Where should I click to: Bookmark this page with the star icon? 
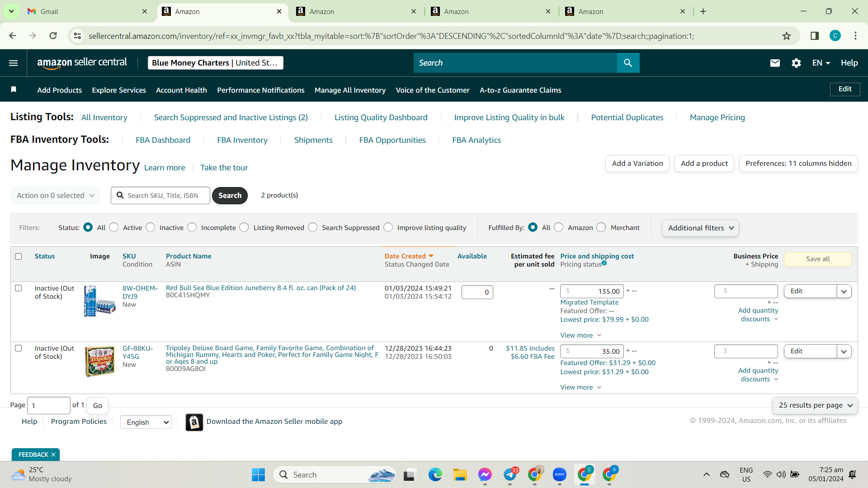click(x=787, y=36)
